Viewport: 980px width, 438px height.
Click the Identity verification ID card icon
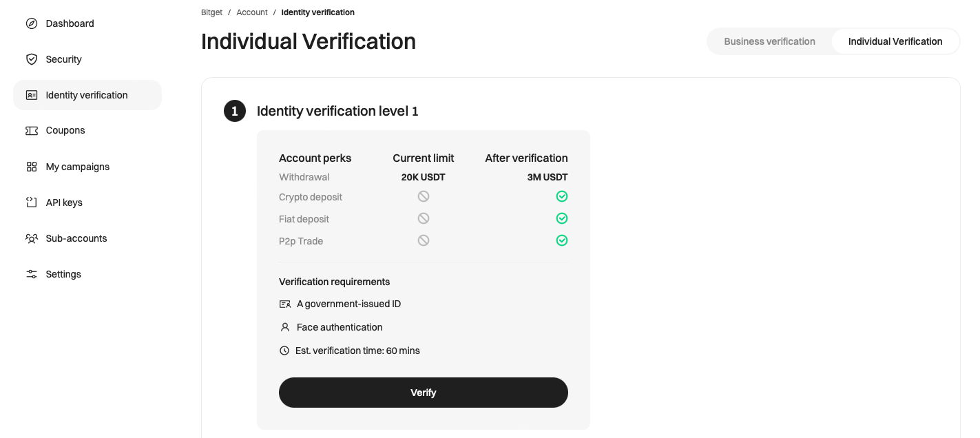32,95
